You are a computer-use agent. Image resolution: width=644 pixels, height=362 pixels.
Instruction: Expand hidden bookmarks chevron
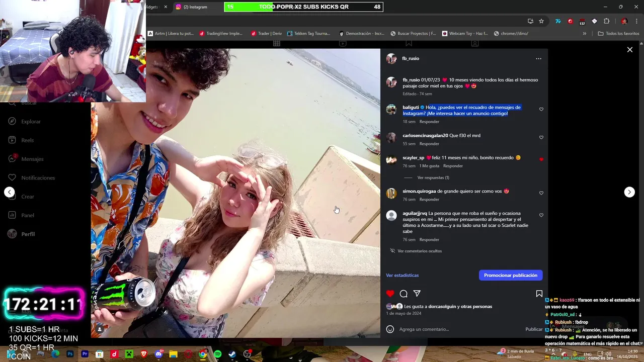[584, 34]
